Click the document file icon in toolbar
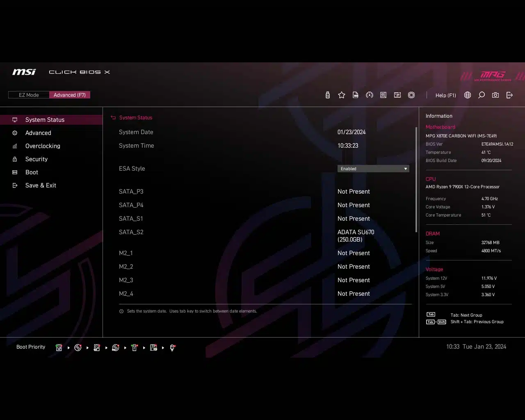This screenshot has height=420, width=525. pyautogui.click(x=356, y=95)
